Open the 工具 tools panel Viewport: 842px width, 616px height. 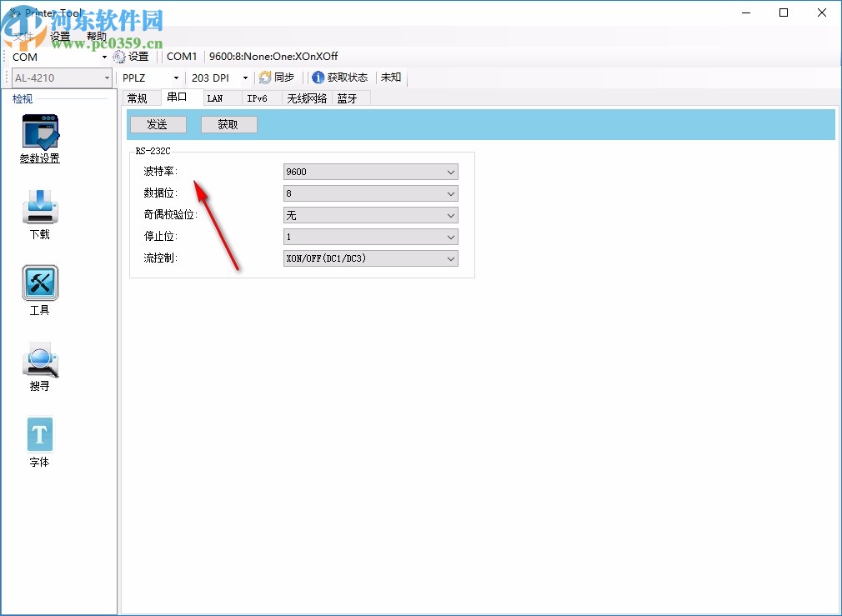click(x=39, y=286)
